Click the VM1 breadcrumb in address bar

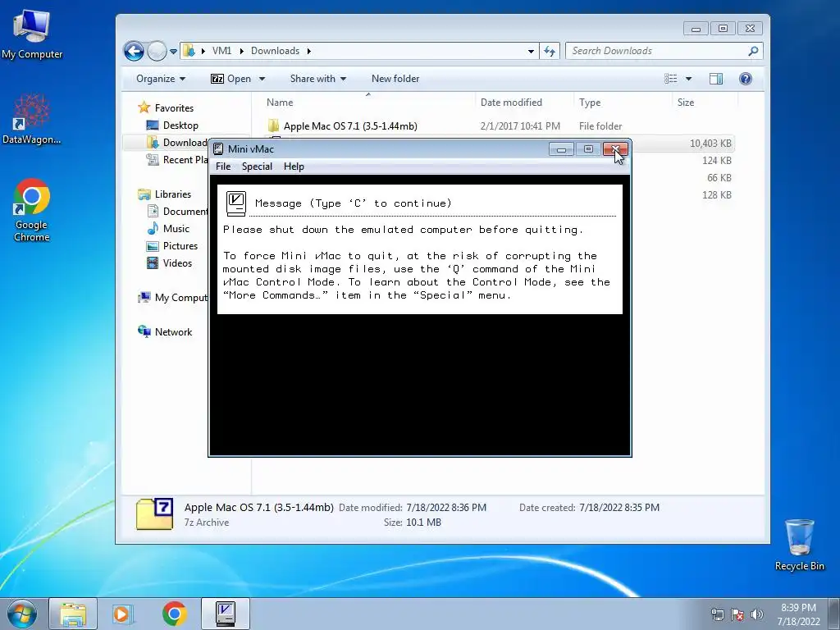221,51
